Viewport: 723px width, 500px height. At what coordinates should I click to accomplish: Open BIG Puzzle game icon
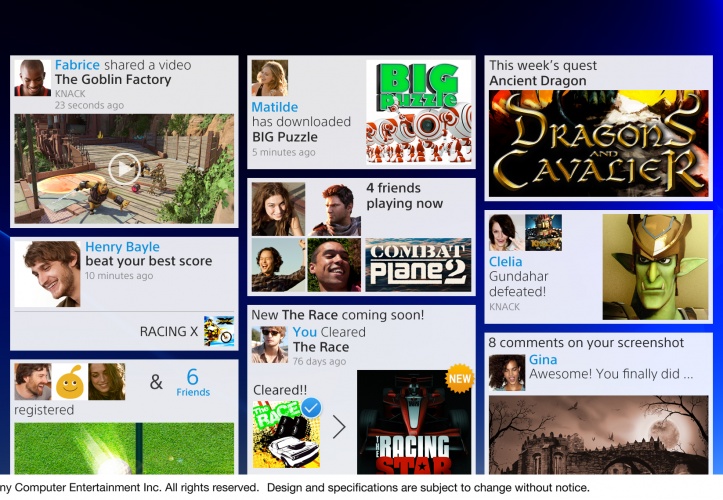click(x=417, y=112)
